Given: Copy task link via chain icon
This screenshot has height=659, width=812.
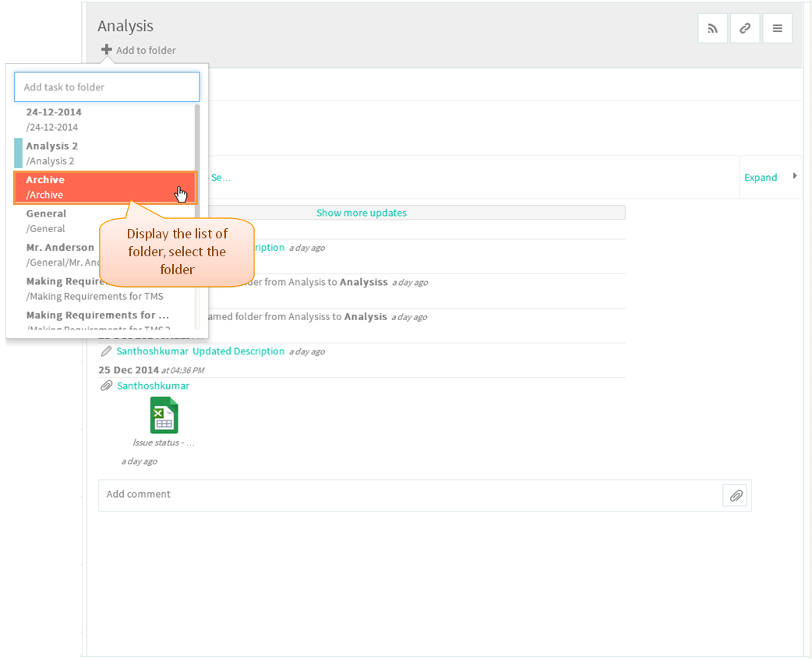Looking at the screenshot, I should [745, 29].
